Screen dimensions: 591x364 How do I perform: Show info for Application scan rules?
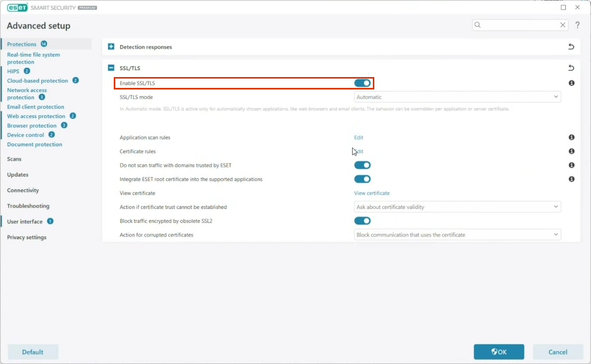(x=571, y=137)
